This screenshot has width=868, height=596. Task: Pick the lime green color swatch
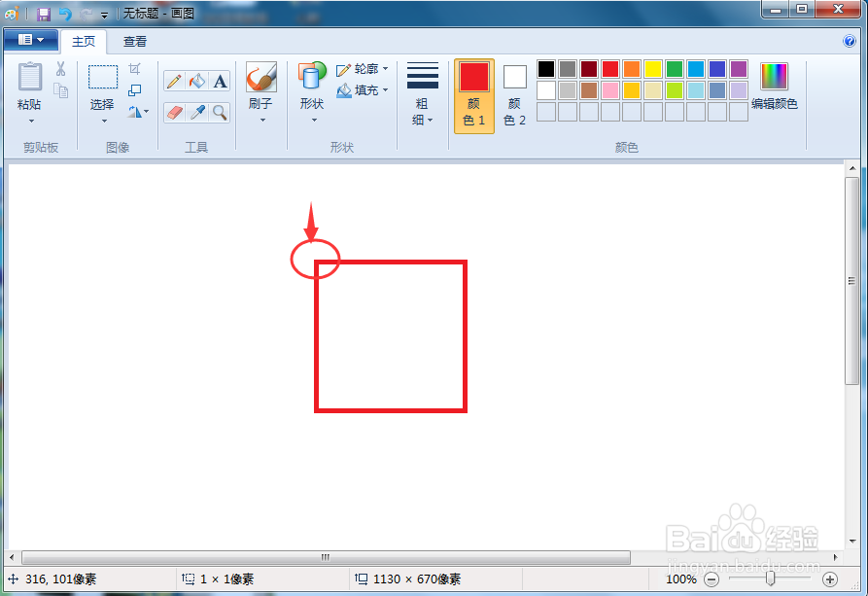point(675,90)
